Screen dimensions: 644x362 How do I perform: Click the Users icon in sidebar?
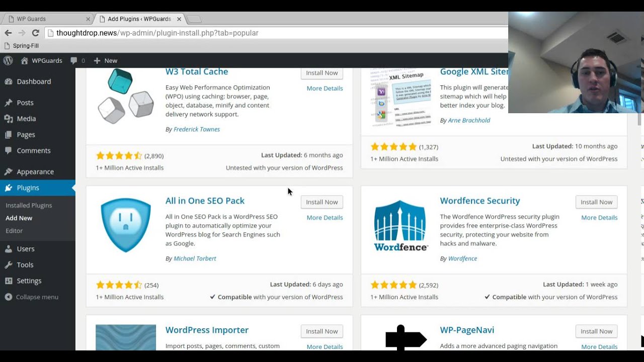tap(8, 249)
